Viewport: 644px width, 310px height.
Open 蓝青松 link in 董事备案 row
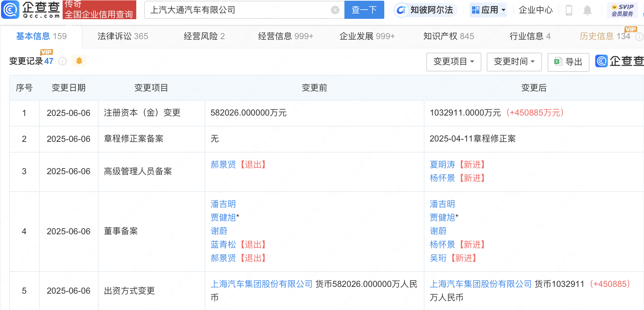223,245
